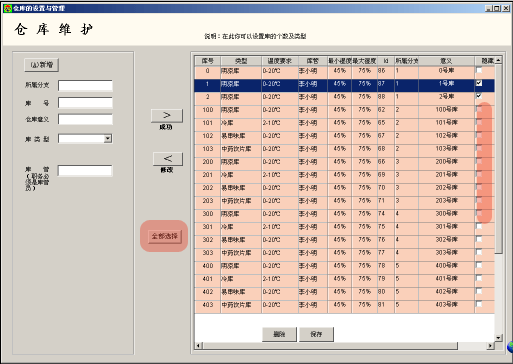This screenshot has height=364, width=513.
Task: Click the app icon in the title bar
Action: (7, 8)
